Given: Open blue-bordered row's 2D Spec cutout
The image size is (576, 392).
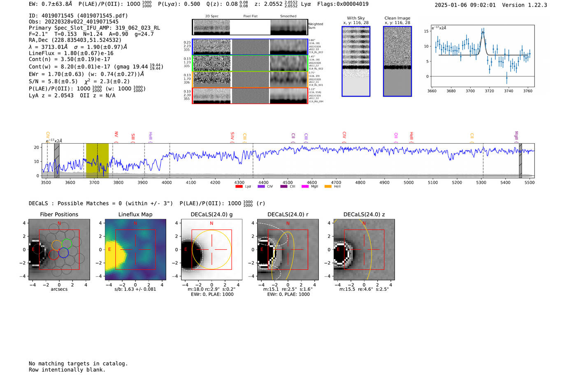Looking at the screenshot, I should [212, 47].
